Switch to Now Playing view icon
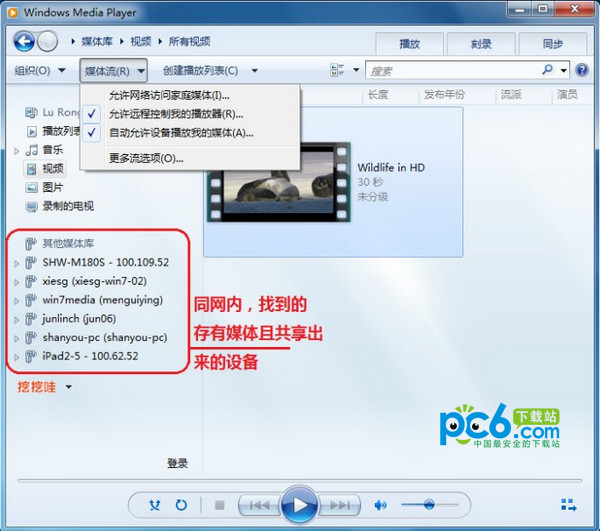 [568, 505]
